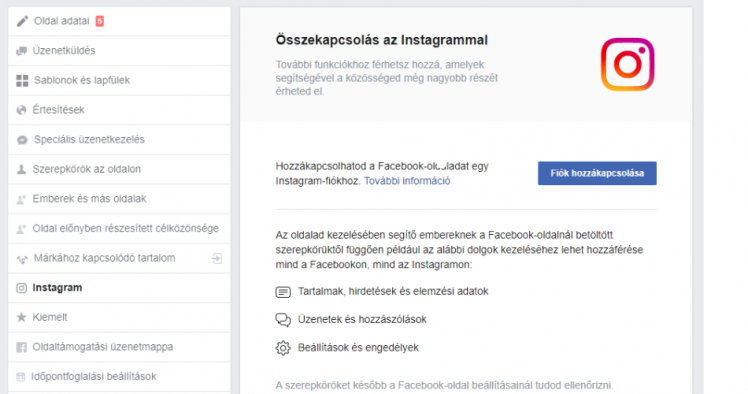This screenshot has width=748, height=394.
Task: Click the red notification badge on Oldal adatai
Action: (99, 21)
